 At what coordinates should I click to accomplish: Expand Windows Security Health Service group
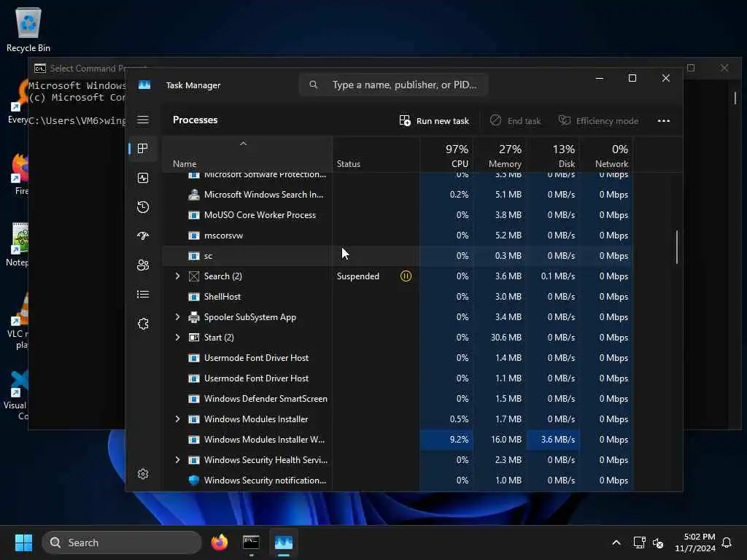tap(178, 460)
